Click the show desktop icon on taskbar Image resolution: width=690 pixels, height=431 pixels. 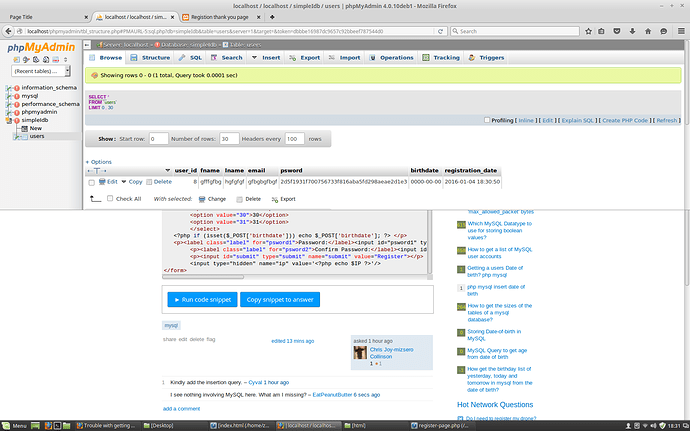click(x=35, y=426)
